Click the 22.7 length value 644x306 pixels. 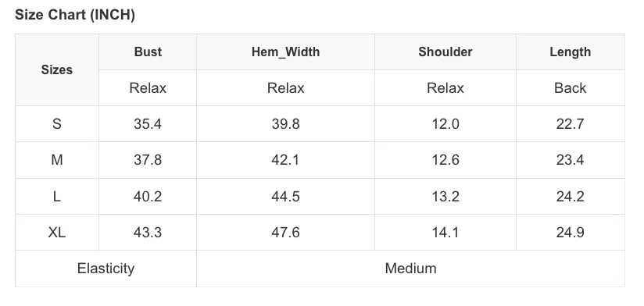[570, 124]
